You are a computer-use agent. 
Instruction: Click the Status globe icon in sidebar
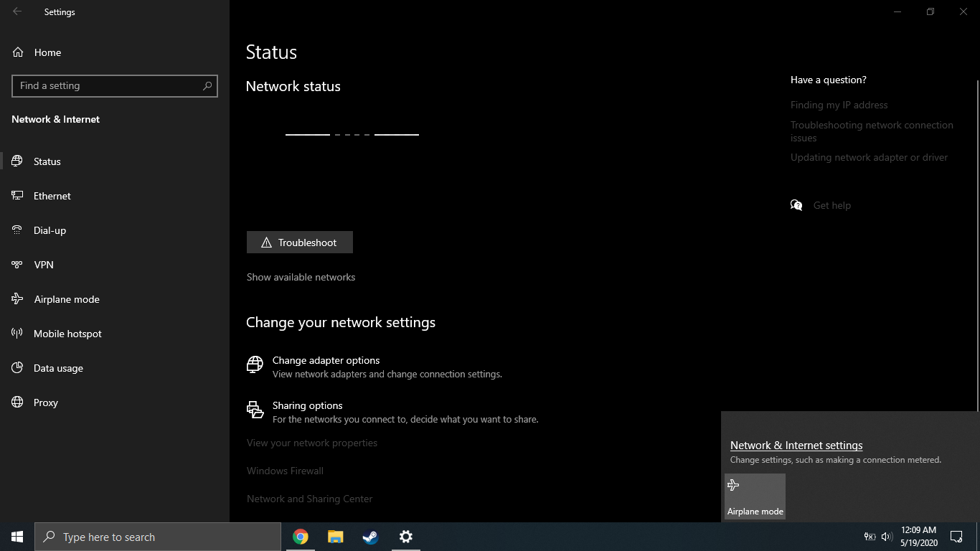[x=18, y=161]
